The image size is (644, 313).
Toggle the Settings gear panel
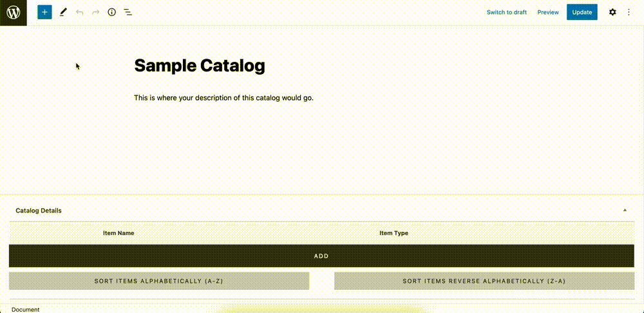tap(612, 12)
